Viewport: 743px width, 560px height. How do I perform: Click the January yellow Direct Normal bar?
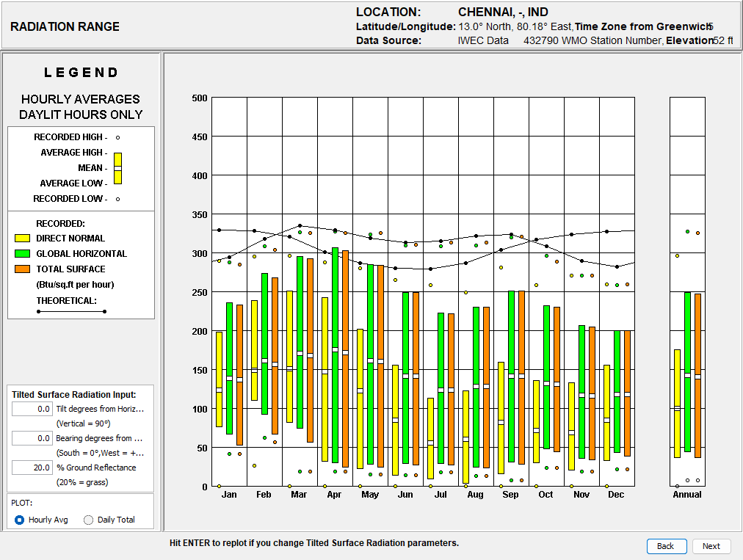click(x=219, y=379)
